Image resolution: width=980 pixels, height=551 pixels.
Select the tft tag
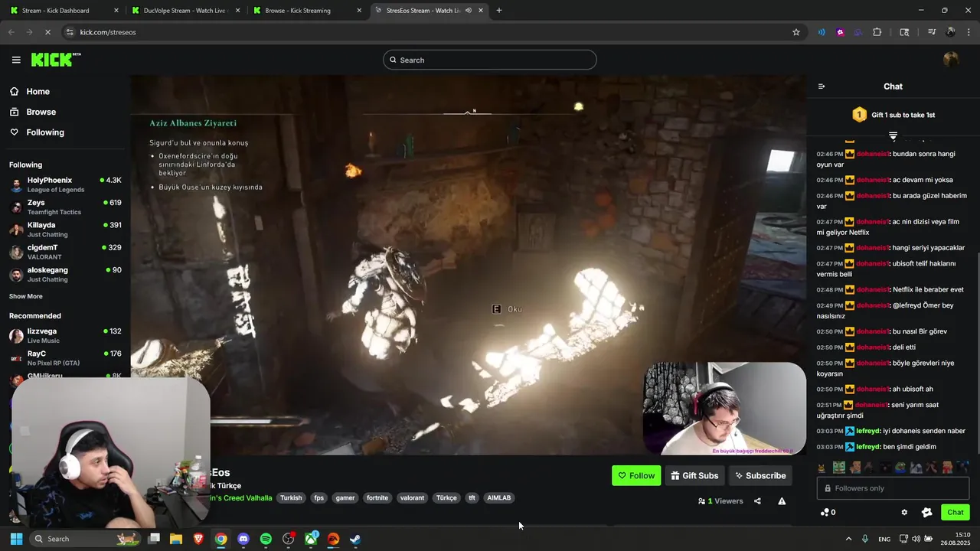tap(472, 497)
